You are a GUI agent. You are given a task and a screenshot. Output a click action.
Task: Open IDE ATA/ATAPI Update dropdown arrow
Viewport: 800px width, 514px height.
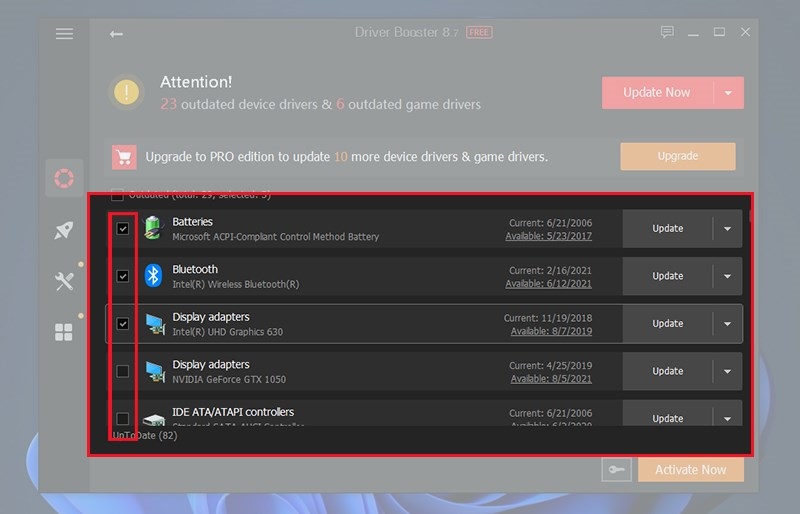coord(728,419)
